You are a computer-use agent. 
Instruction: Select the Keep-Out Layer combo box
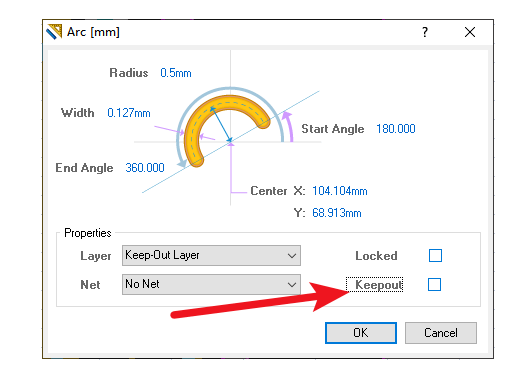[211, 256]
